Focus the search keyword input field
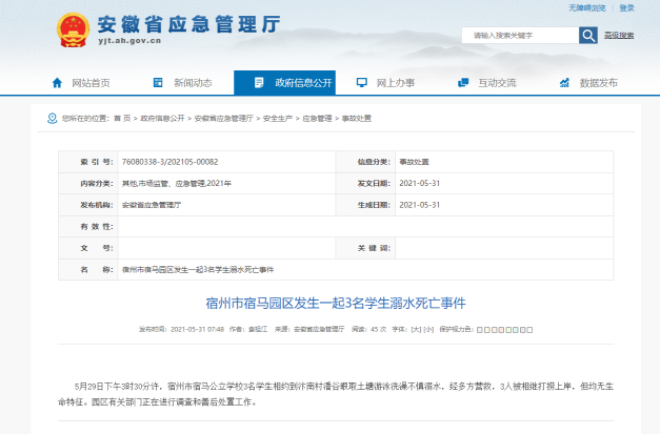 [x=520, y=35]
